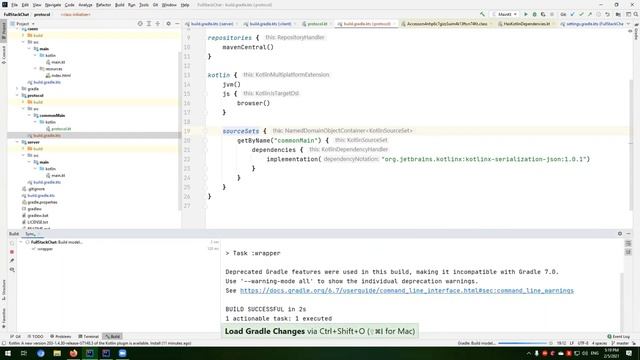Viewport: 640px width, 360px height.
Task: Open Firefox from the taskbar
Action: pyautogui.click(x=73, y=353)
